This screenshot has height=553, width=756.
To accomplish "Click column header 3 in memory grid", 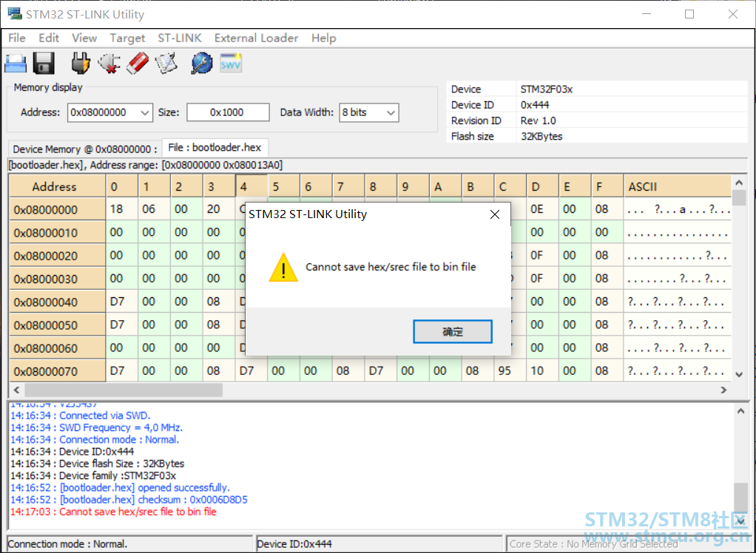I will coord(219,186).
